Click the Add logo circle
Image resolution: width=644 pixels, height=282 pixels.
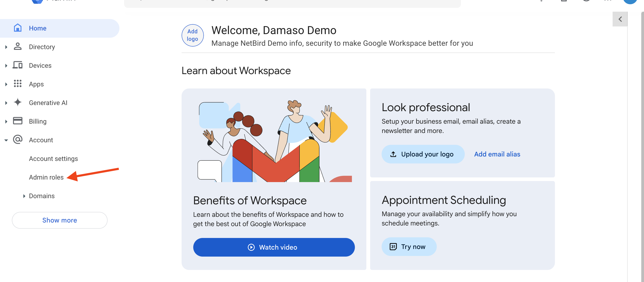point(192,35)
